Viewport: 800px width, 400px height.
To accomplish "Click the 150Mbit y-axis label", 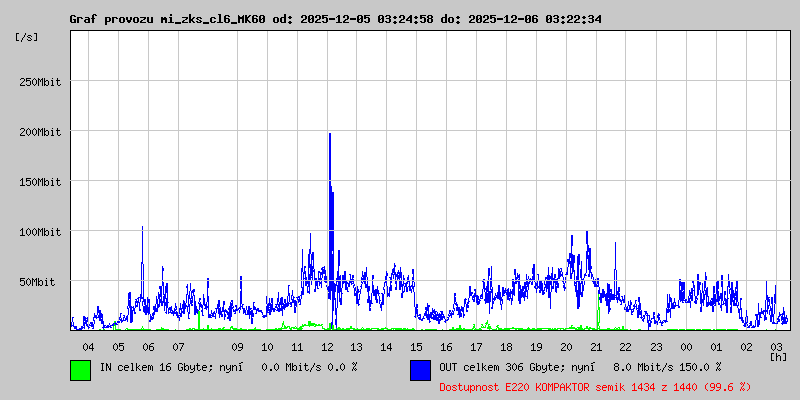I will tap(40, 182).
